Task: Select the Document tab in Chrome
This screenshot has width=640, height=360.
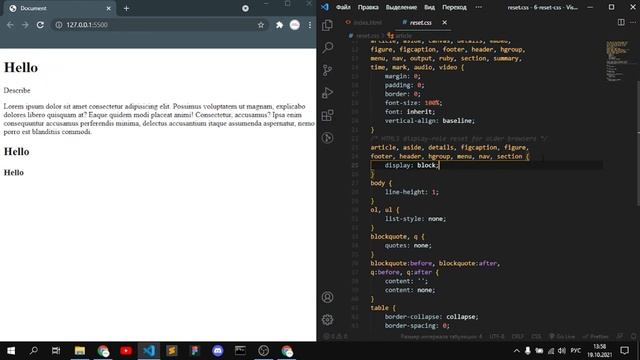Action: coord(59,8)
